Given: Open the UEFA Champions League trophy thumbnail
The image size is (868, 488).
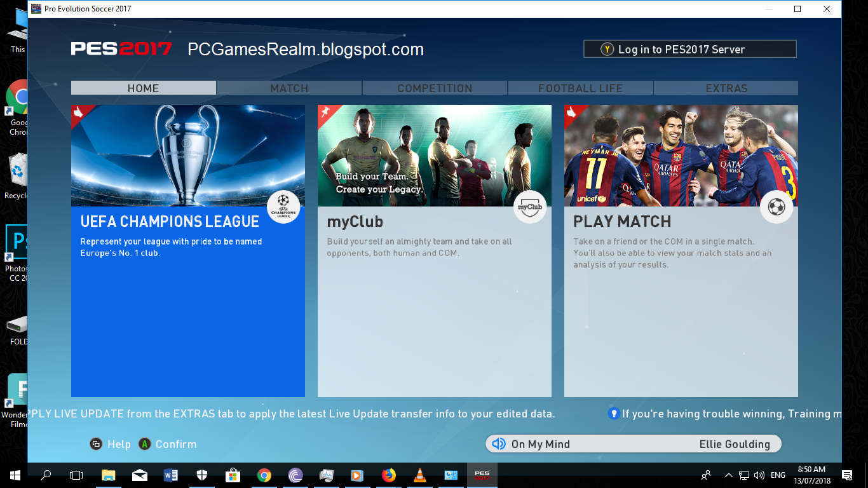Looking at the screenshot, I should pyautogui.click(x=188, y=156).
